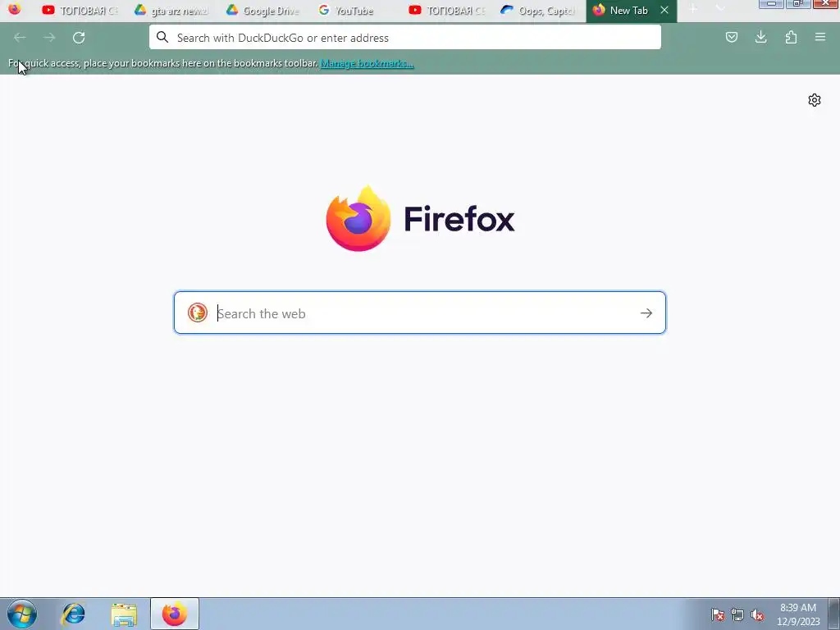The height and width of the screenshot is (630, 840).
Task: Open the Firefox hamburger menu
Action: tap(820, 37)
